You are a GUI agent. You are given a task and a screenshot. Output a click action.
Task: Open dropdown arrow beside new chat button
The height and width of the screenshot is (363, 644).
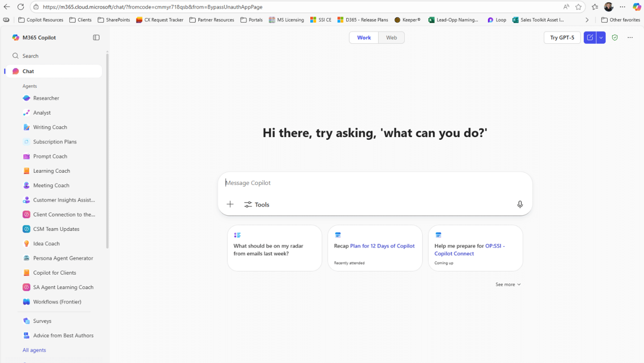(601, 38)
